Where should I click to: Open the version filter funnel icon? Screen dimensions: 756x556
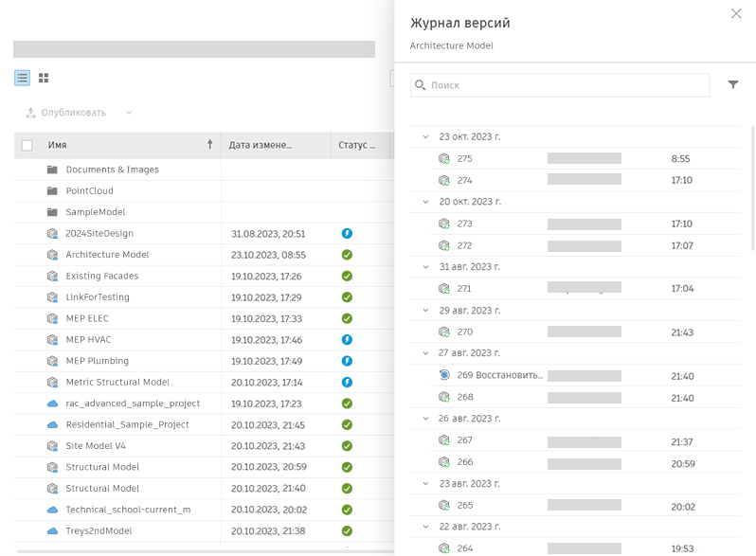(733, 85)
